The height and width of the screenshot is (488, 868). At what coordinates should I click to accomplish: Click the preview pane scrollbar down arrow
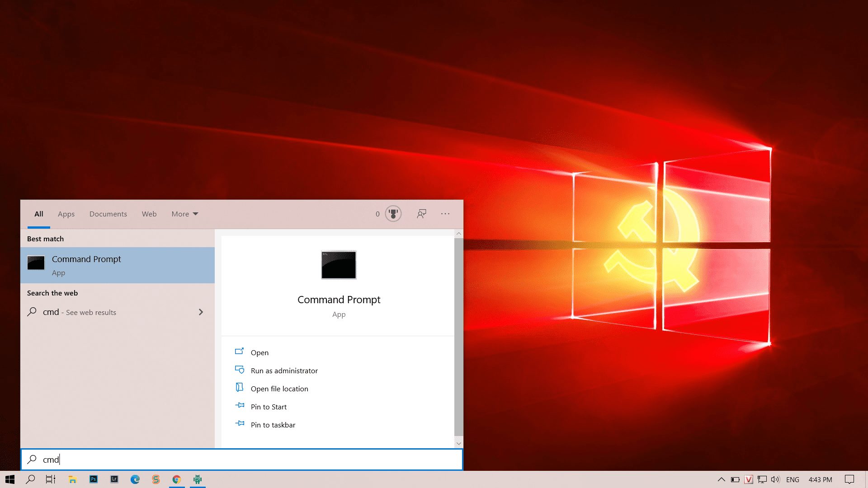point(458,443)
